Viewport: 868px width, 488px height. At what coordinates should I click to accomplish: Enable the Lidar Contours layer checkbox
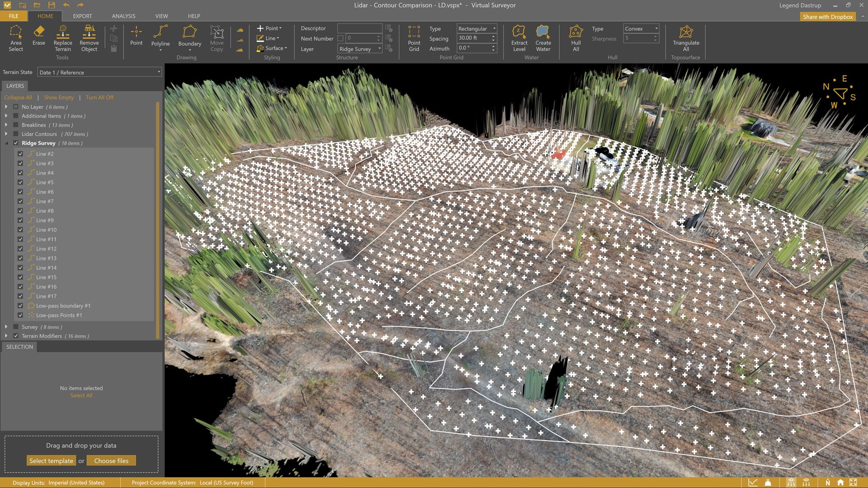tap(16, 134)
